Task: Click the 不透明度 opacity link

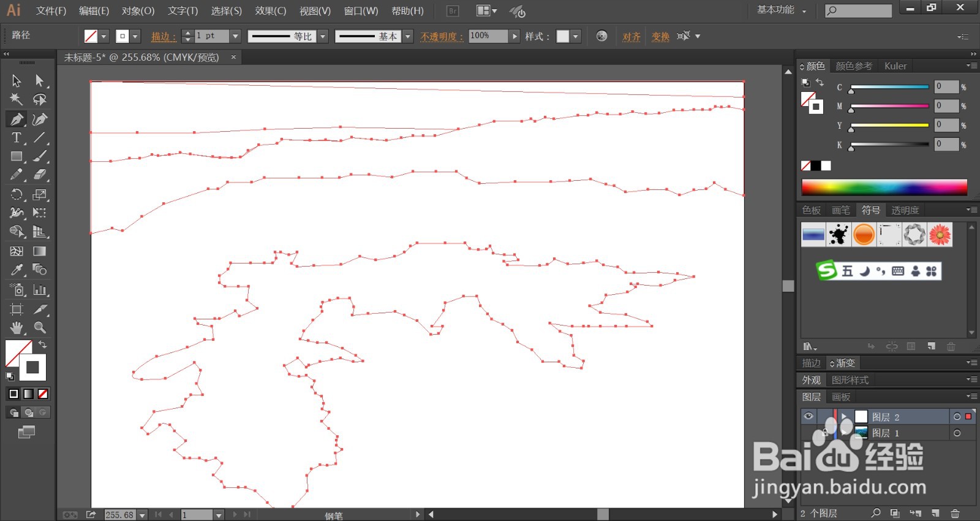Action: click(x=442, y=37)
